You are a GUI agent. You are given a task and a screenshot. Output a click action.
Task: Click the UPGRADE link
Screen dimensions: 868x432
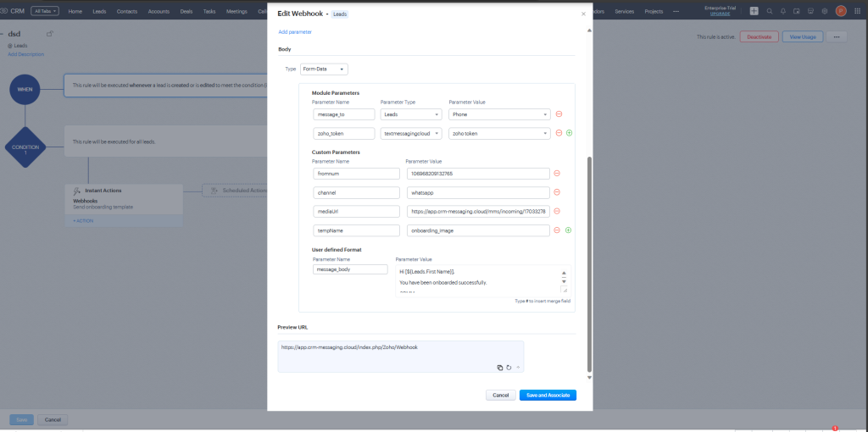(720, 14)
